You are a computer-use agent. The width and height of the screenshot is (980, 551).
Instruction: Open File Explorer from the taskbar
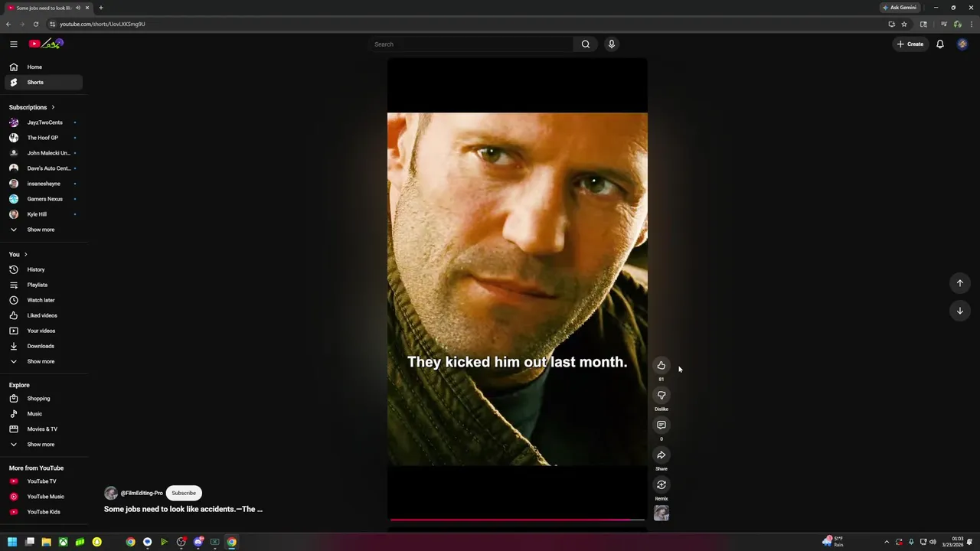click(x=46, y=542)
